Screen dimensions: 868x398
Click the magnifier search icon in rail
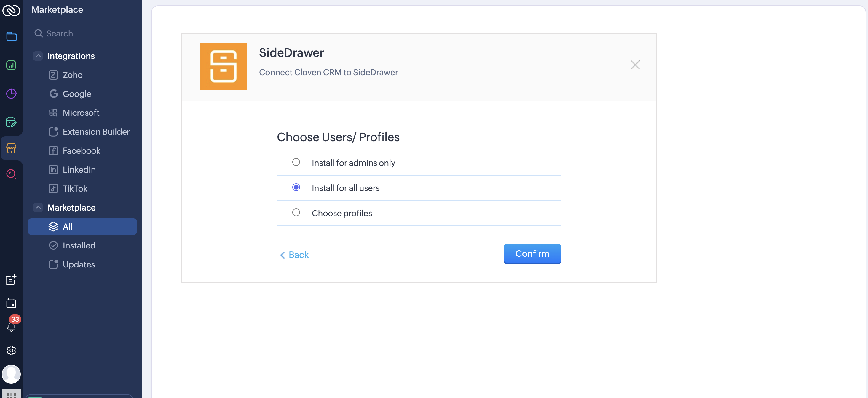click(11, 174)
